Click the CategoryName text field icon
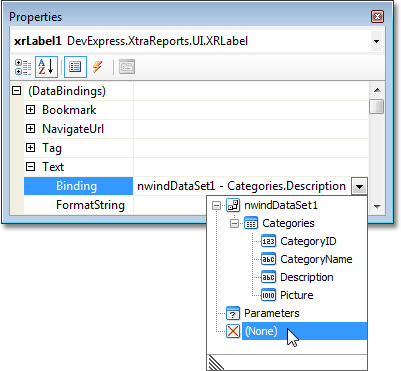Viewport: 401px width, 371px height. point(269,259)
